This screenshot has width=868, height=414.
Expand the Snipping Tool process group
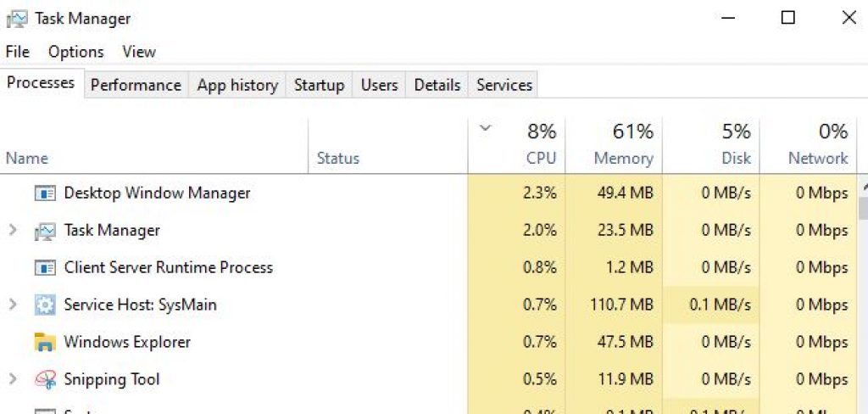click(x=12, y=379)
